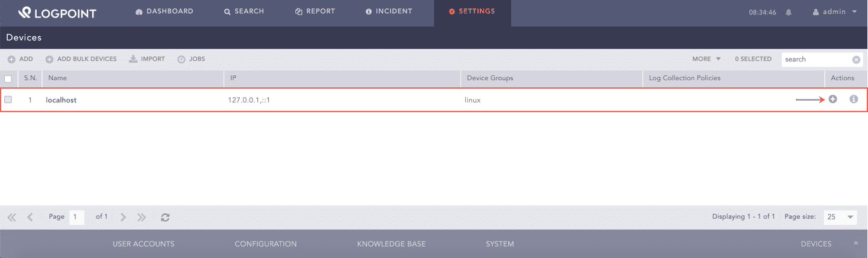Refresh the devices list
This screenshot has width=868, height=258.
click(x=165, y=218)
